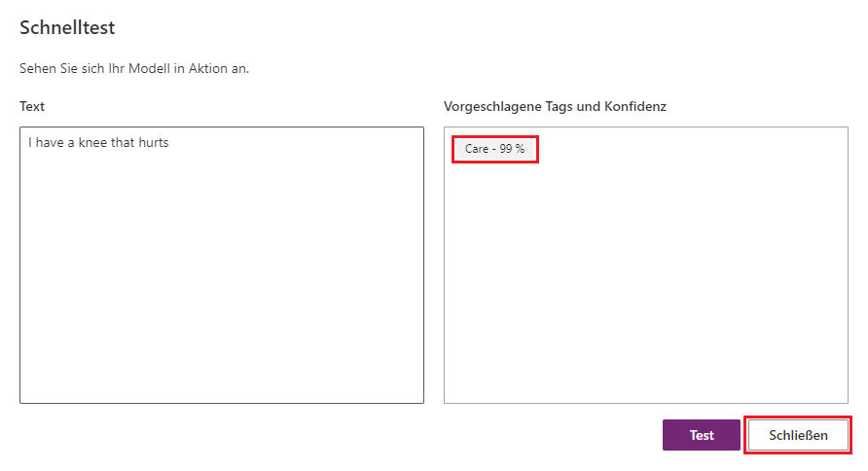Click the 'Text' field label
This screenshot has height=471, width=868.
tap(32, 106)
